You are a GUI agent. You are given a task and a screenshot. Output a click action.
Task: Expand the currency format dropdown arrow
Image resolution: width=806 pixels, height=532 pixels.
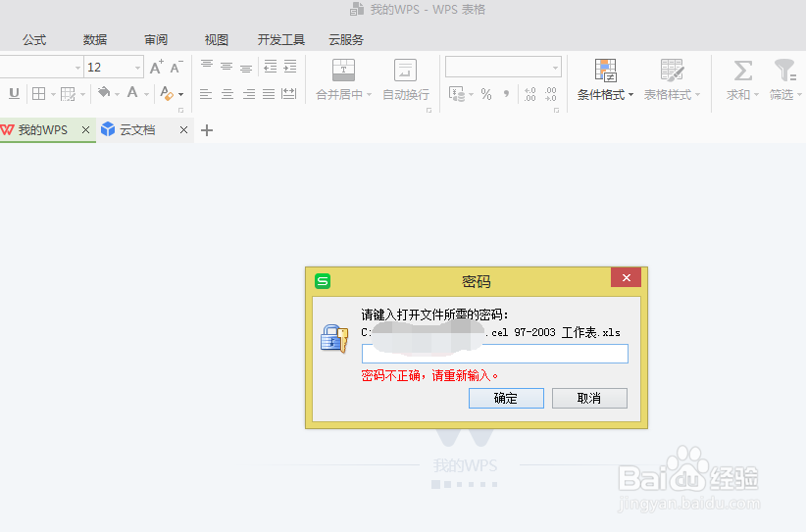pyautogui.click(x=471, y=94)
